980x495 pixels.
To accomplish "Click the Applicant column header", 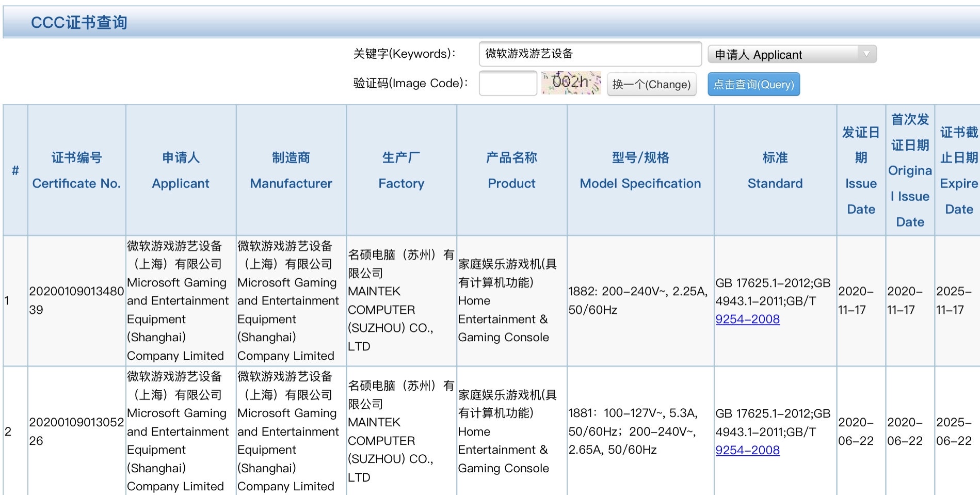I will pos(181,170).
